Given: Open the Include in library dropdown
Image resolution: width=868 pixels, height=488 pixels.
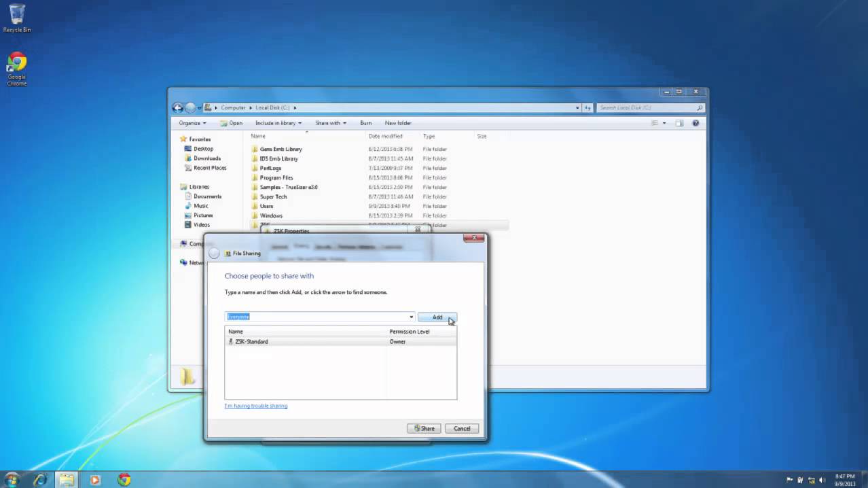Looking at the screenshot, I should click(278, 123).
